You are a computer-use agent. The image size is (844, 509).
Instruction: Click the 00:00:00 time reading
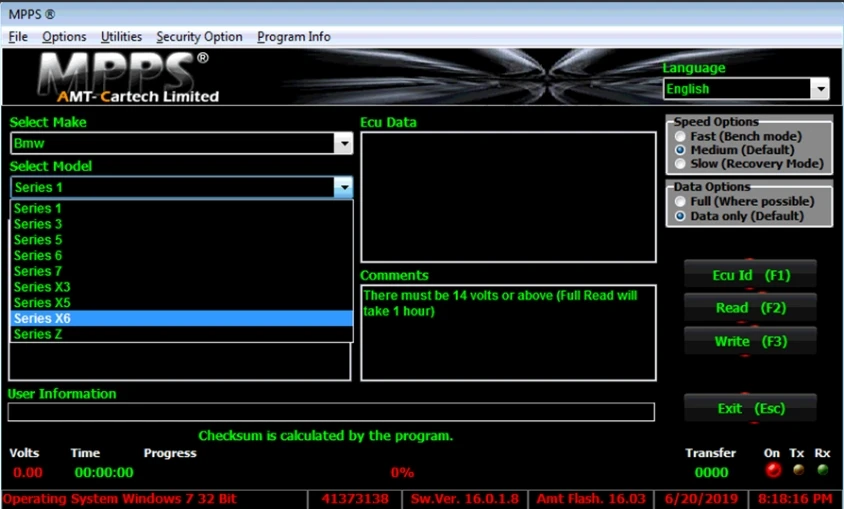pyautogui.click(x=104, y=472)
